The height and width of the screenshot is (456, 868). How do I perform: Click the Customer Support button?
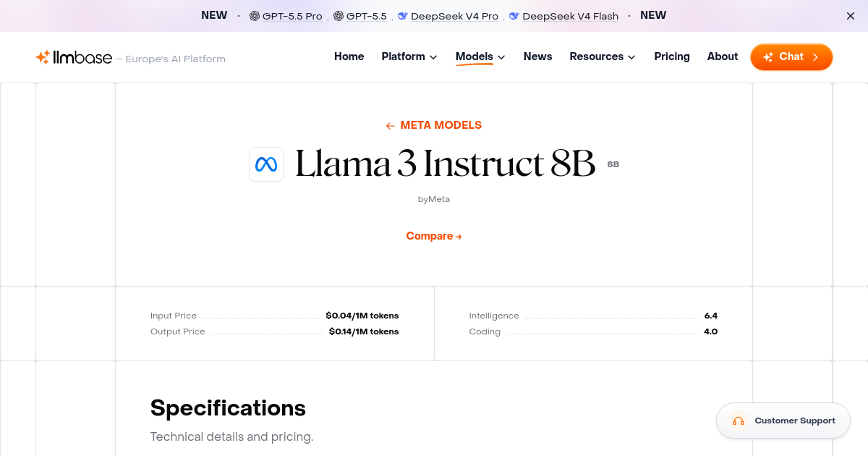pyautogui.click(x=783, y=421)
